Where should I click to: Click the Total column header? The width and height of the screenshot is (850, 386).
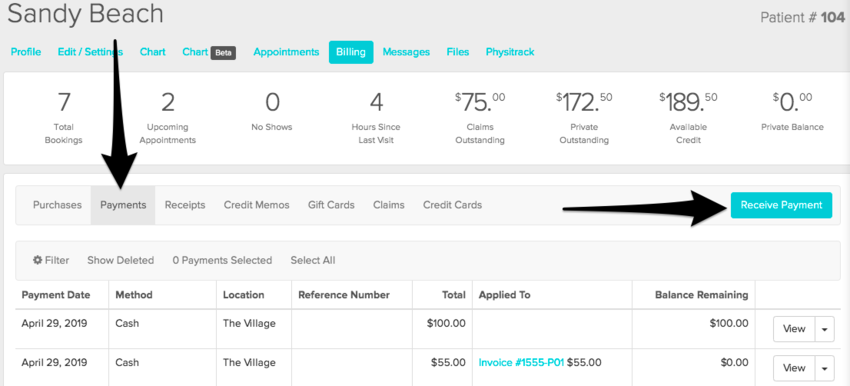tap(454, 295)
